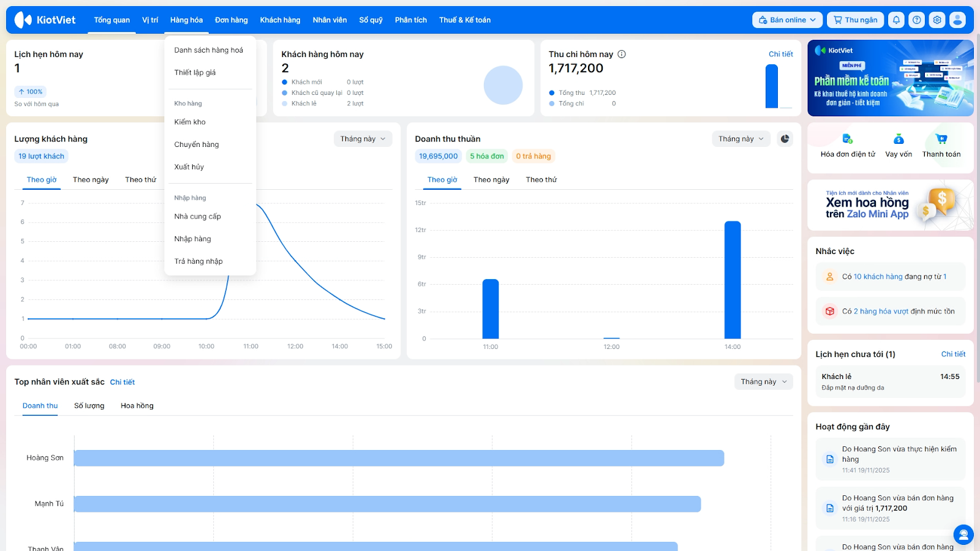Expand the Bán online dropdown
Image resolution: width=980 pixels, height=551 pixels.
coord(787,20)
